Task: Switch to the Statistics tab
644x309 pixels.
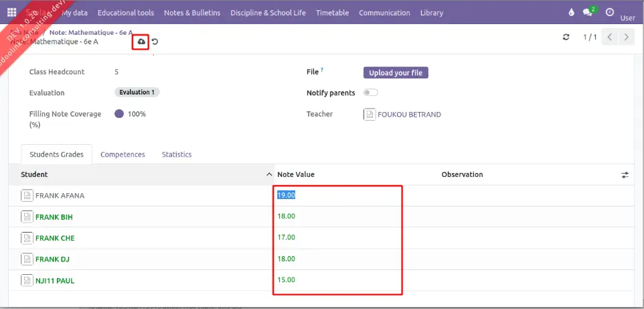Action: point(177,154)
